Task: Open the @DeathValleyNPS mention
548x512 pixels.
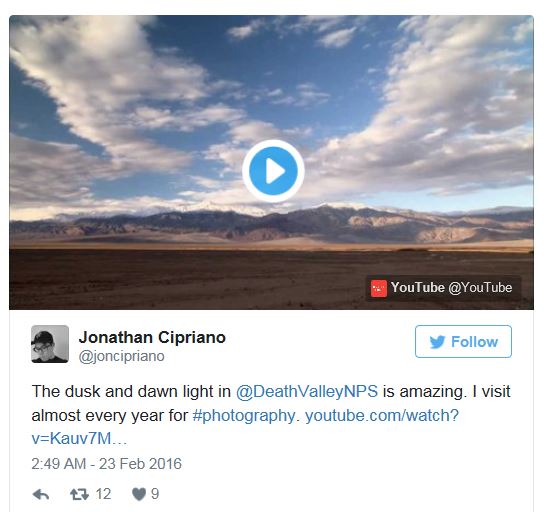Action: click(x=307, y=391)
